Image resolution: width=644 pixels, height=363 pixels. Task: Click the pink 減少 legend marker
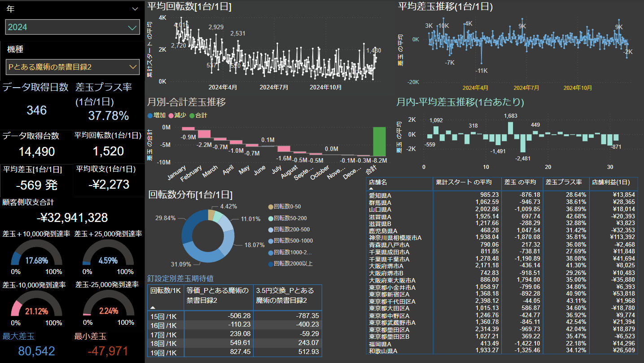click(171, 115)
